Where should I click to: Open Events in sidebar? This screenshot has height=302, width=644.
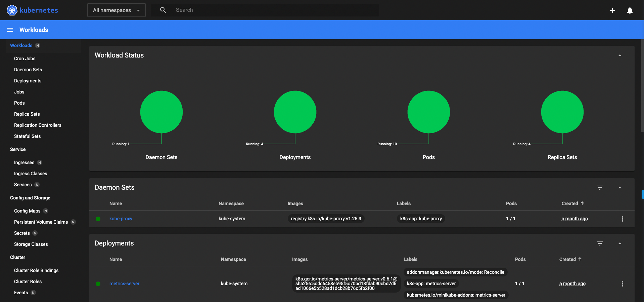pyautogui.click(x=21, y=293)
